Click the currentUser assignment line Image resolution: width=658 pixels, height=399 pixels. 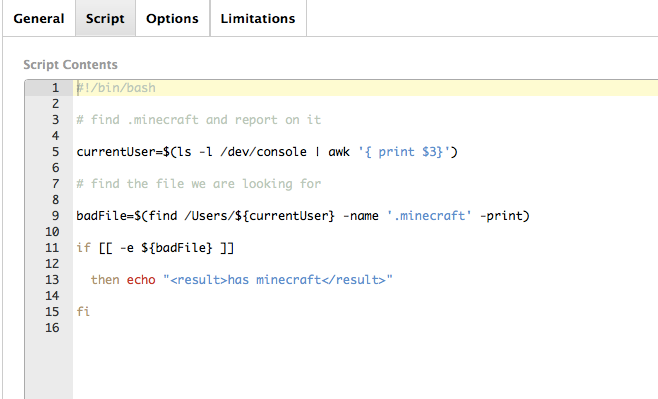click(267, 152)
